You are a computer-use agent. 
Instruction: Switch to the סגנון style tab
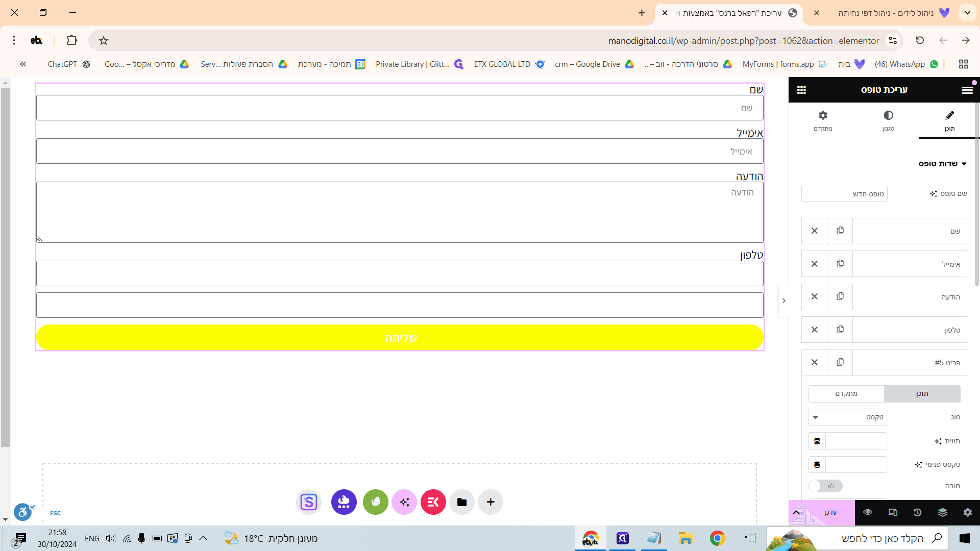[888, 121]
